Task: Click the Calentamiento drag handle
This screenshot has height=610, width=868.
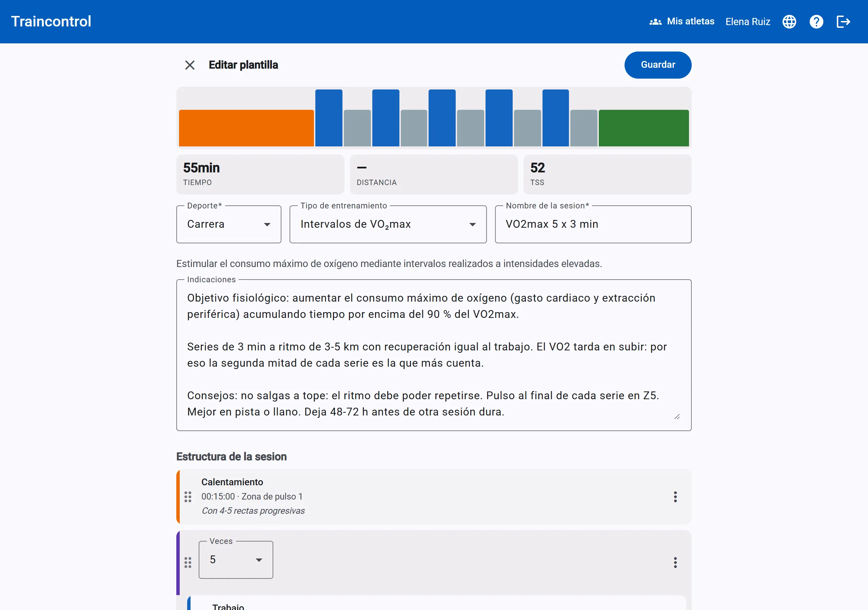Action: tap(188, 496)
